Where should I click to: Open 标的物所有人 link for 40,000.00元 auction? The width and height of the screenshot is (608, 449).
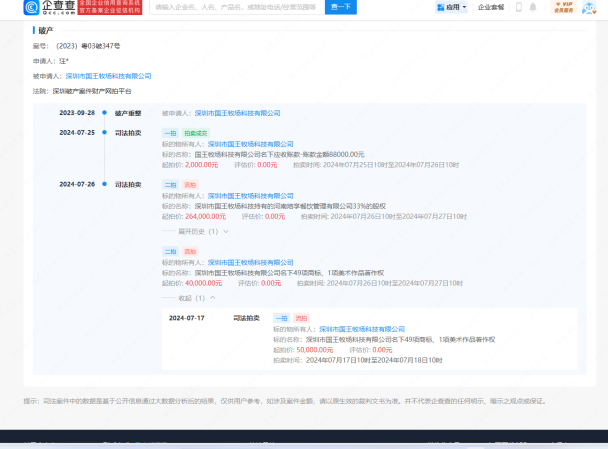[x=250, y=262]
